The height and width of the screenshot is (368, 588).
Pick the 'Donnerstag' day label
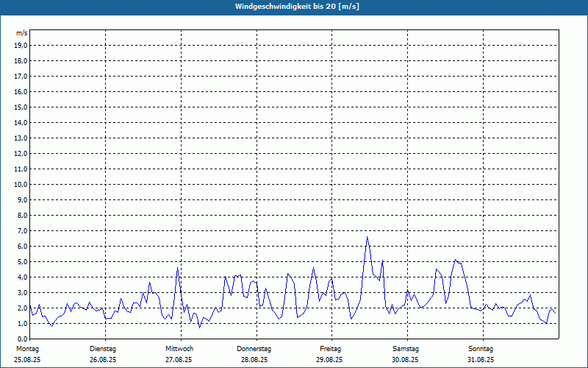coord(254,348)
